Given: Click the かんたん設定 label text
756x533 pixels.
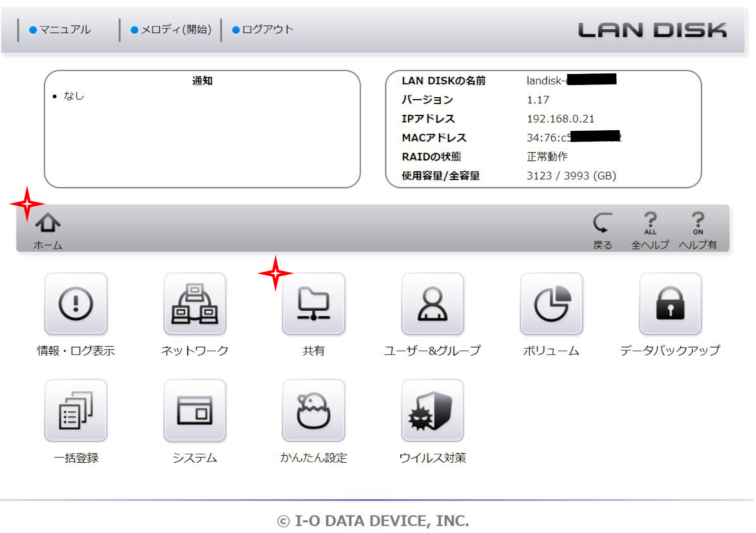Looking at the screenshot, I should point(314,458).
